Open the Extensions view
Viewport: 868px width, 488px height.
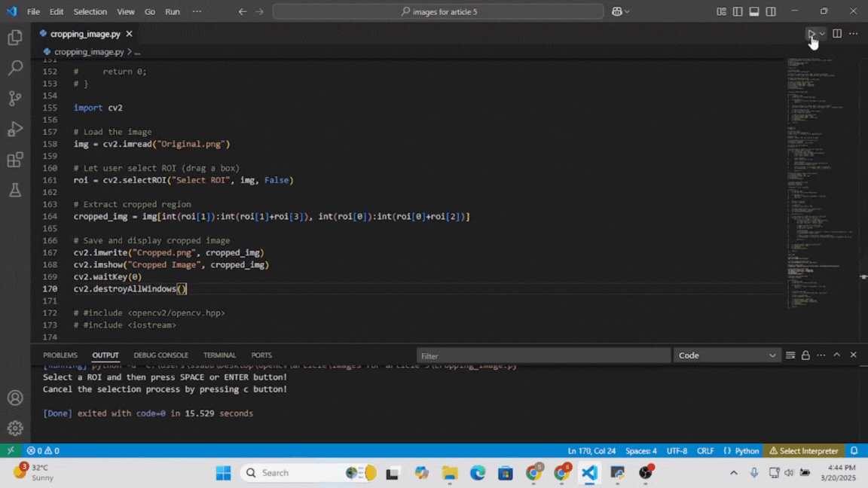click(15, 160)
